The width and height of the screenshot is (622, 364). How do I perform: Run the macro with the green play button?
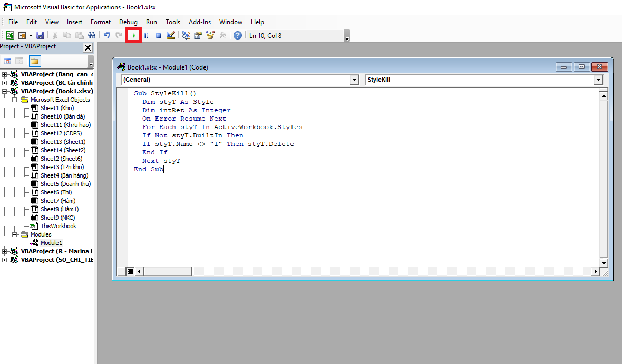point(134,35)
